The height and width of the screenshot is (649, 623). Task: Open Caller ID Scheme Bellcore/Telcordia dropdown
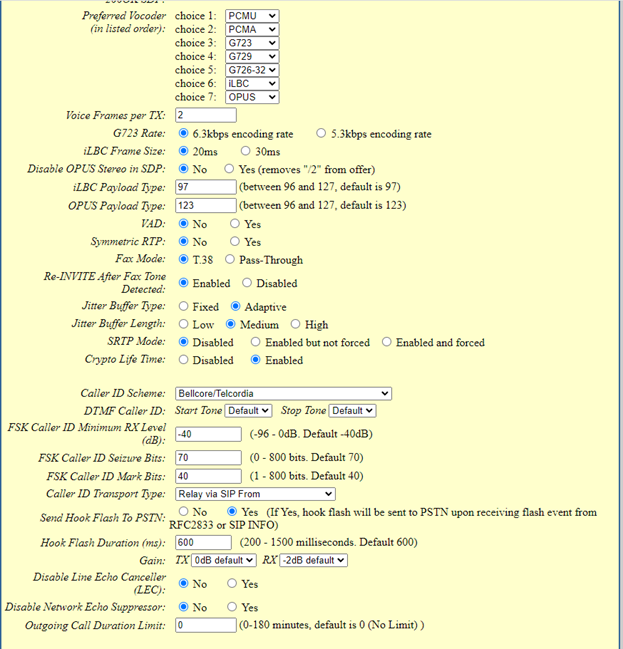[x=283, y=393]
